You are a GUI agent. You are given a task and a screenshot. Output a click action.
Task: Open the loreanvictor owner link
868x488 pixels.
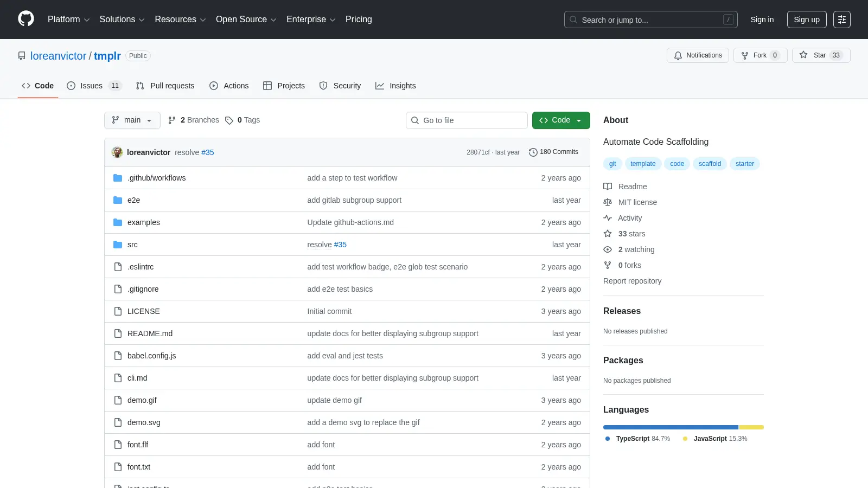click(58, 56)
